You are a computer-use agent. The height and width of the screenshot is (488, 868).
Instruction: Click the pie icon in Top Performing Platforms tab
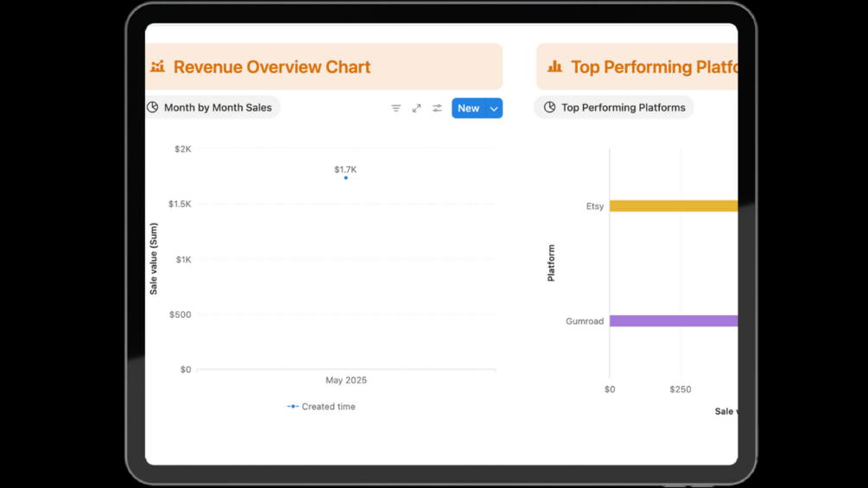point(550,107)
